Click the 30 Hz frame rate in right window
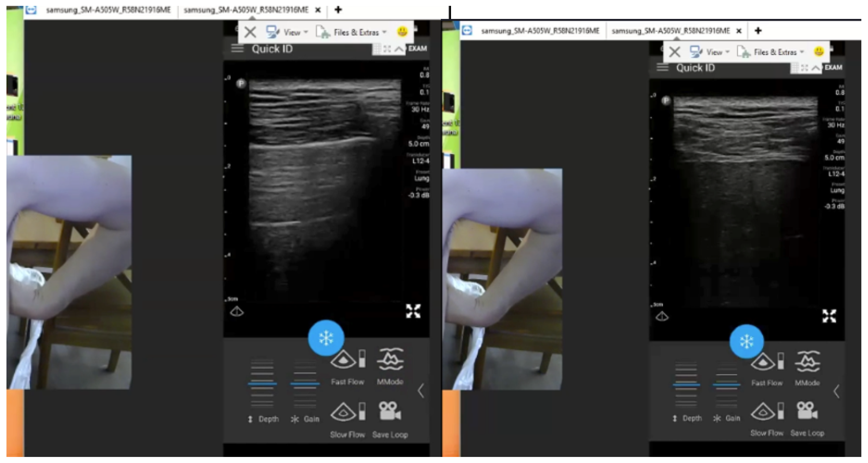The height and width of the screenshot is (463, 868). (836, 125)
